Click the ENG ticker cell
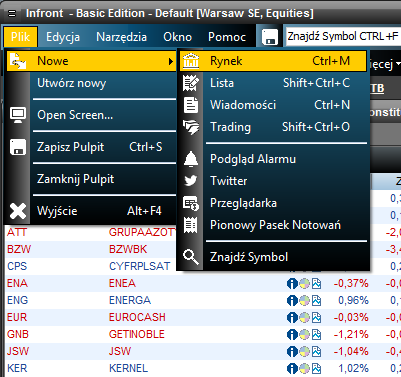The image size is (401, 377). click(18, 300)
